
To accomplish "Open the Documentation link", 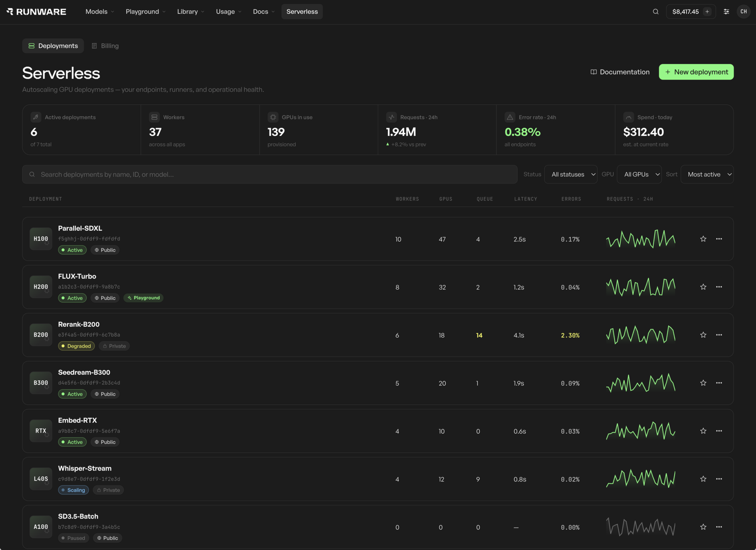I will pos(620,72).
